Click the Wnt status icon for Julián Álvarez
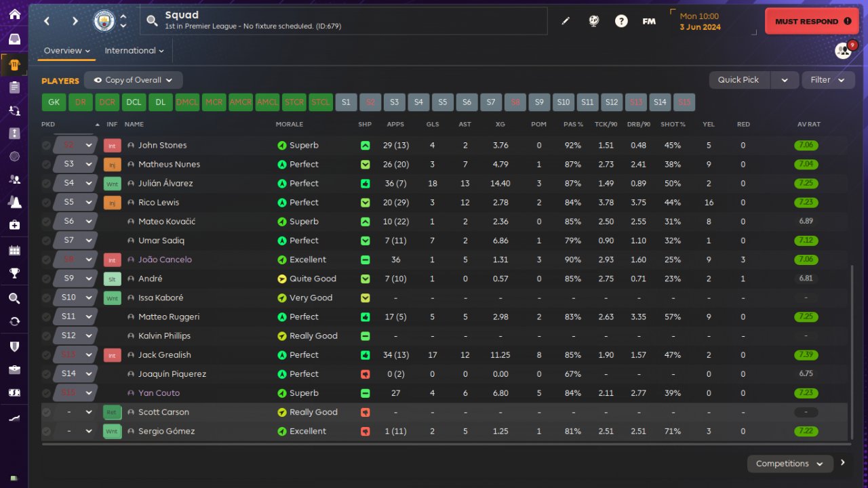868x488 pixels. coord(112,184)
